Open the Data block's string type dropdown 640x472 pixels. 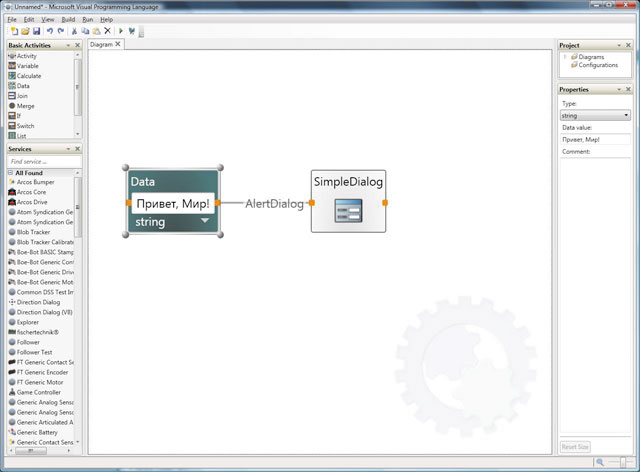click(205, 220)
